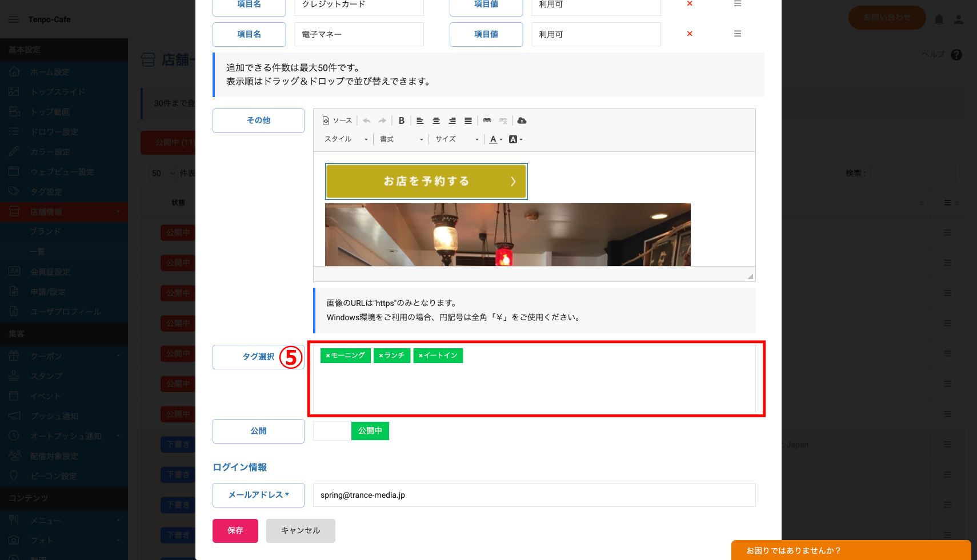This screenshot has width=977, height=560.
Task: Remove the ランチ tag
Action: [x=381, y=356]
